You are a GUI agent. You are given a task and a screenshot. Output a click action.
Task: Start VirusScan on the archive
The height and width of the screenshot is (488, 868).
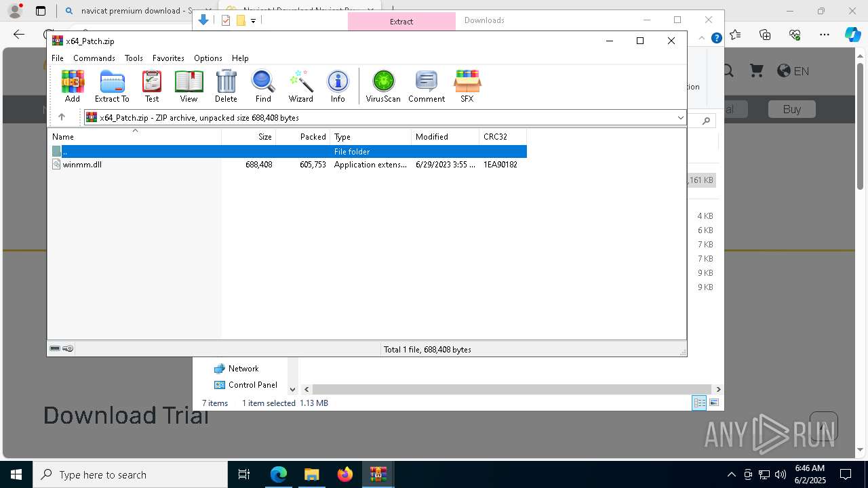coord(383,86)
